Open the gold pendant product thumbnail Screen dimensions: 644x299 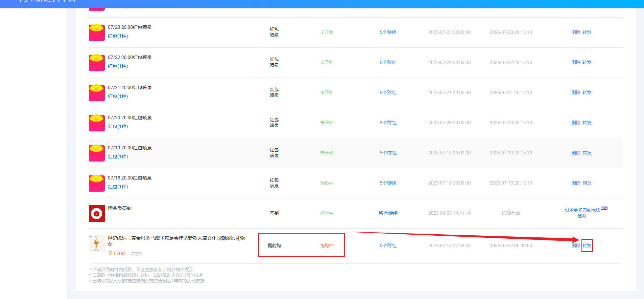coord(97,243)
